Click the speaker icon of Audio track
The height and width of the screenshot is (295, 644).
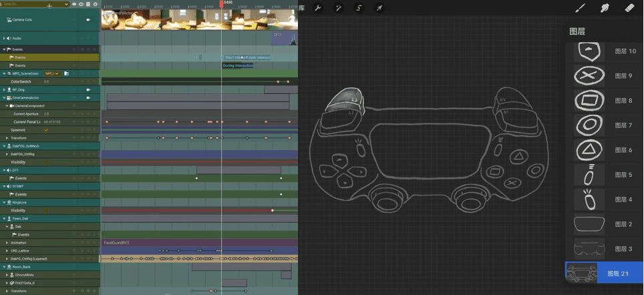9,38
